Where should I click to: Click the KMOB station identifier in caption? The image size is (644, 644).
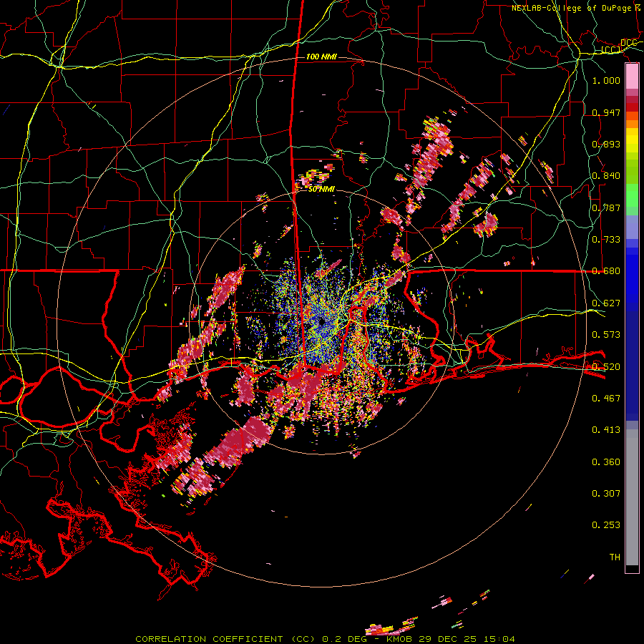pos(399,639)
